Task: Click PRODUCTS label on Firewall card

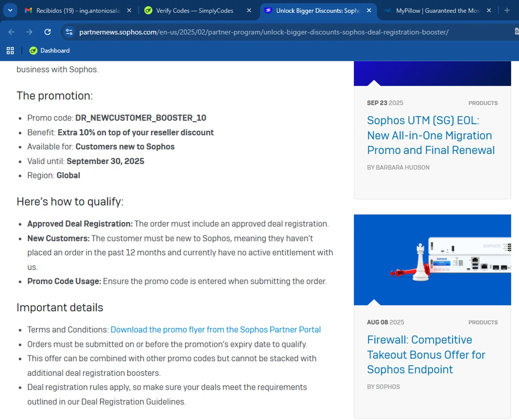Action: click(483, 323)
